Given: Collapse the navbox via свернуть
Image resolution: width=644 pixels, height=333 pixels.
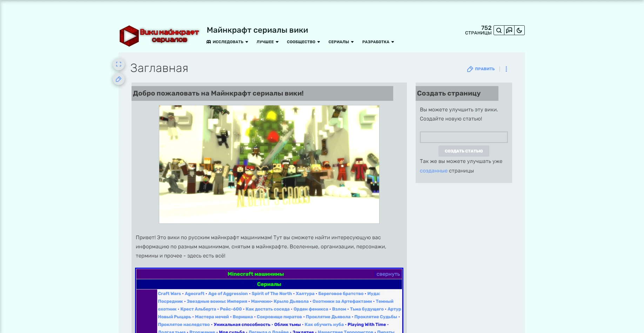Looking at the screenshot, I should click(388, 274).
